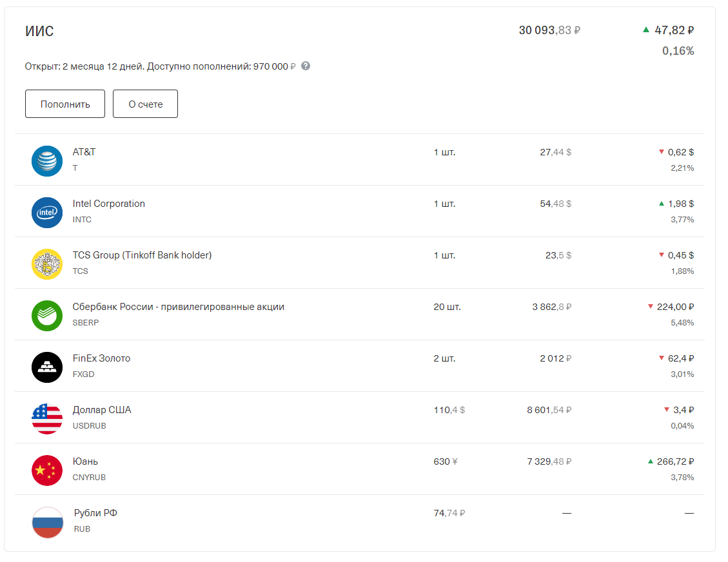Click the Russian flag icon for RUB
The width and height of the screenshot is (728, 562).
point(47,521)
